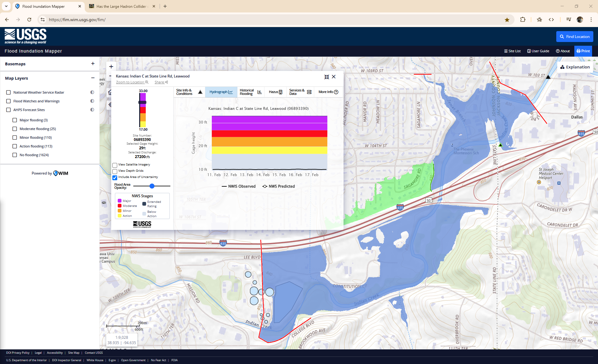The width and height of the screenshot is (598, 364).
Task: Open the Services & Data tab
Action: click(x=300, y=92)
